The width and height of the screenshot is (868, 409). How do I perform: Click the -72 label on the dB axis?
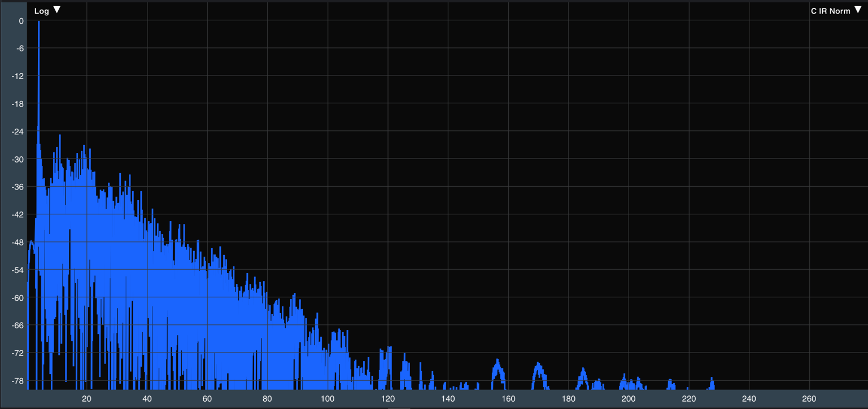pyautogui.click(x=19, y=353)
